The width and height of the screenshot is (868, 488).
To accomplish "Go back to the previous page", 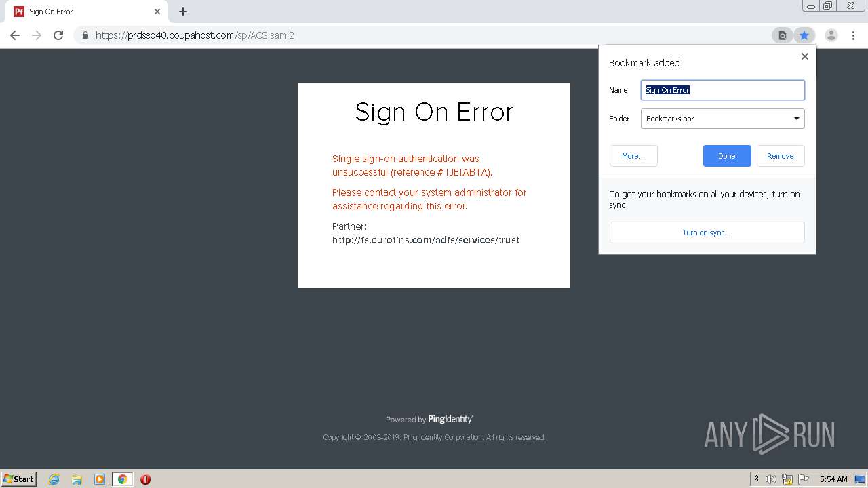I will click(x=15, y=35).
